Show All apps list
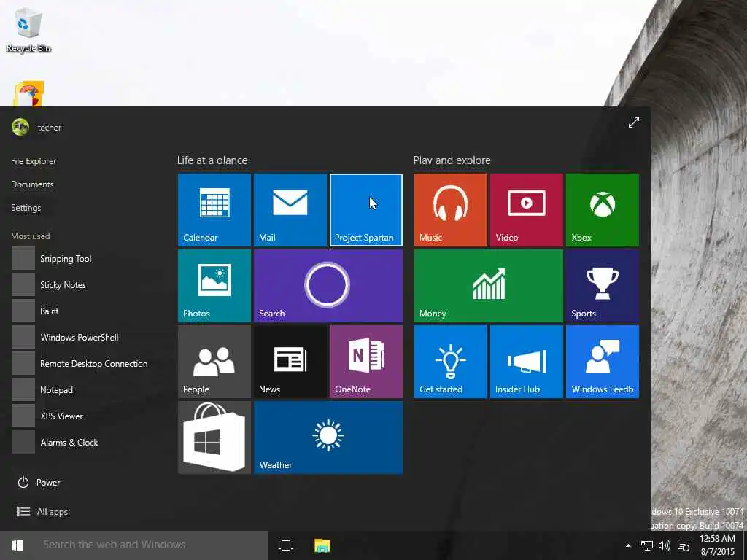 (x=42, y=512)
